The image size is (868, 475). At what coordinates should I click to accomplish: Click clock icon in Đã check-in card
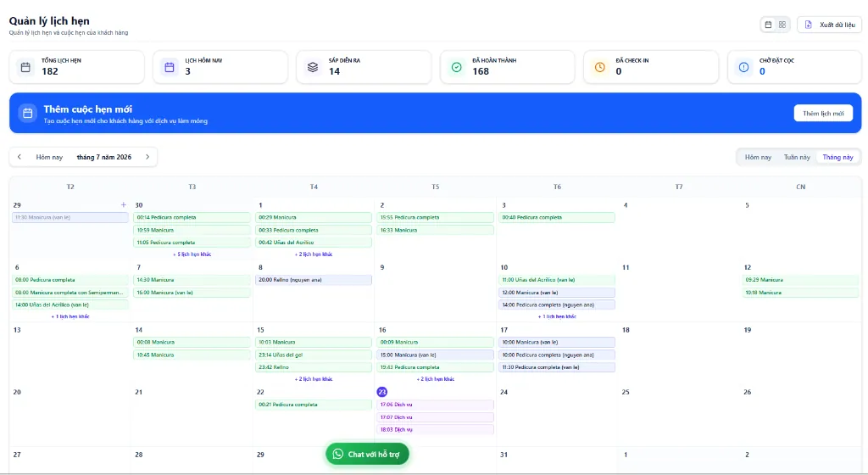coord(599,67)
